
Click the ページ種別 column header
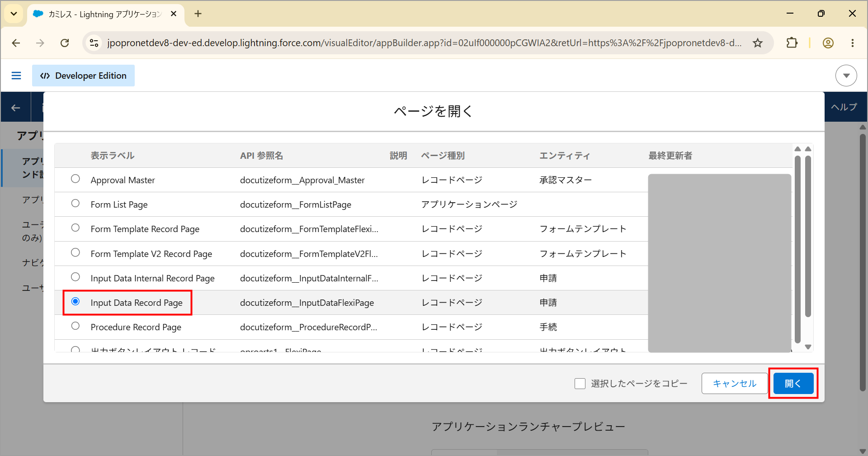(443, 156)
